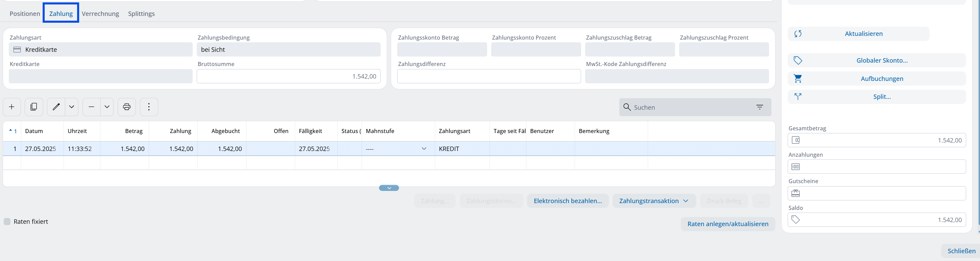Open the Mahnstufe dropdown in first row
Screen dimensions: 980x261
click(424, 149)
